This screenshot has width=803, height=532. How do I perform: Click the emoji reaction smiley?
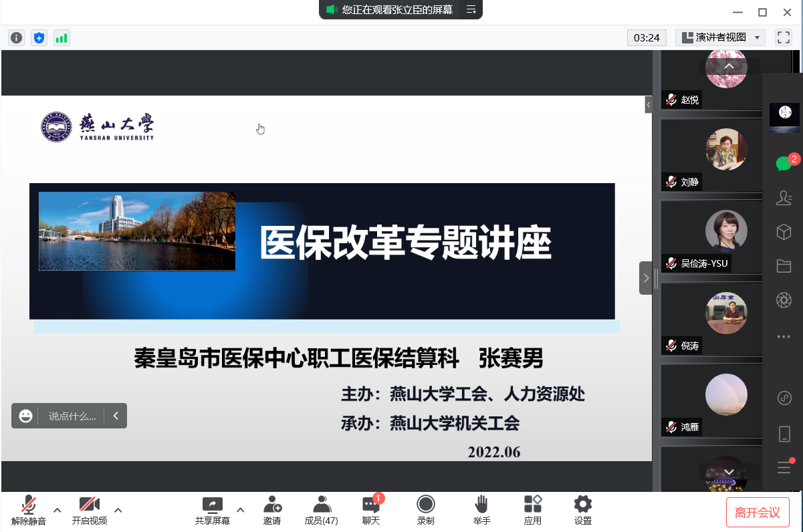tap(26, 416)
